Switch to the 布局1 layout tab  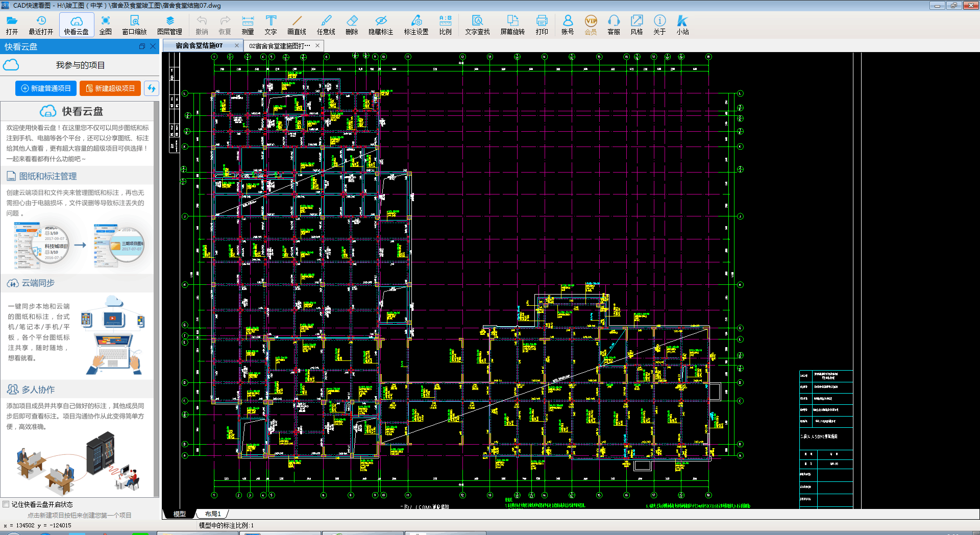(213, 514)
